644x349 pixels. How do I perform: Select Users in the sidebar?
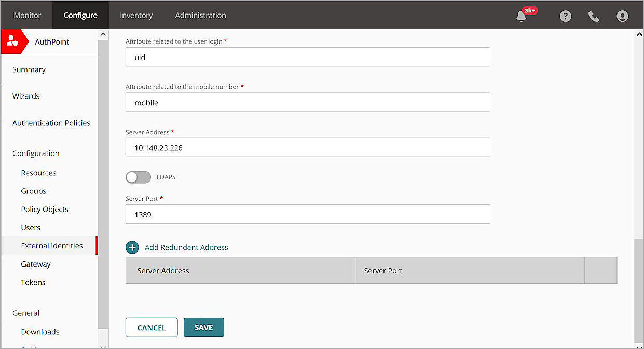pos(31,227)
